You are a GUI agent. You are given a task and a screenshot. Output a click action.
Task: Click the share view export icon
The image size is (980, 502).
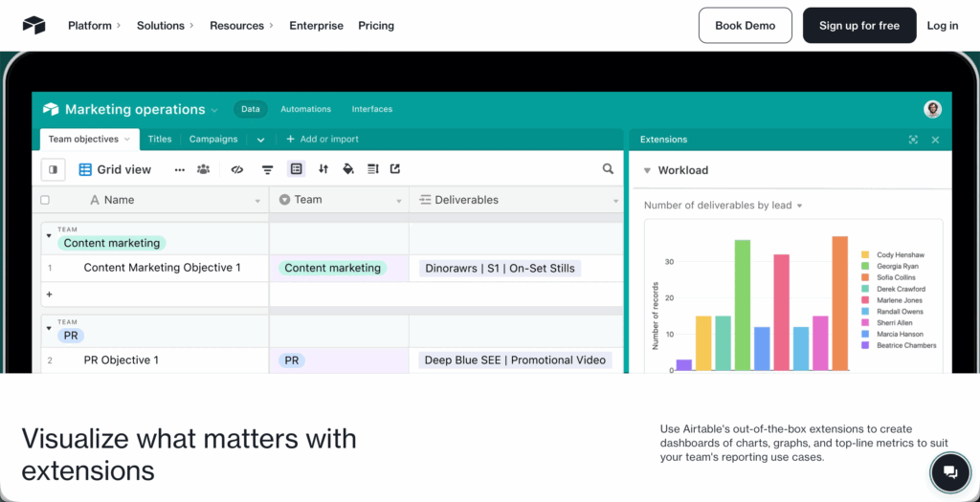pyautogui.click(x=395, y=169)
